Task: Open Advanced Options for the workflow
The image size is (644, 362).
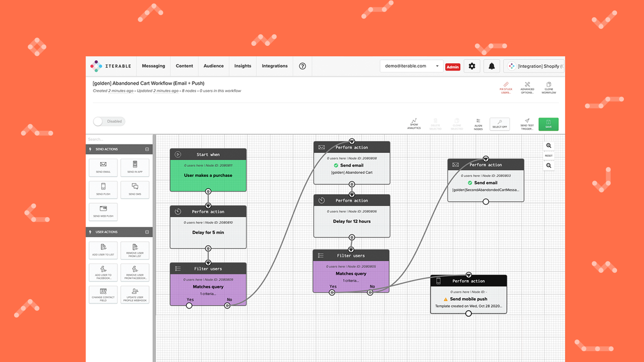Action: (x=527, y=87)
